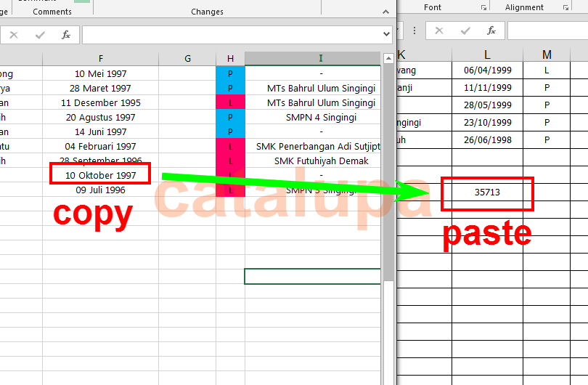Select the cell containing 28 Maret 1997
Viewport: 588px width, 385px height.
(100, 88)
